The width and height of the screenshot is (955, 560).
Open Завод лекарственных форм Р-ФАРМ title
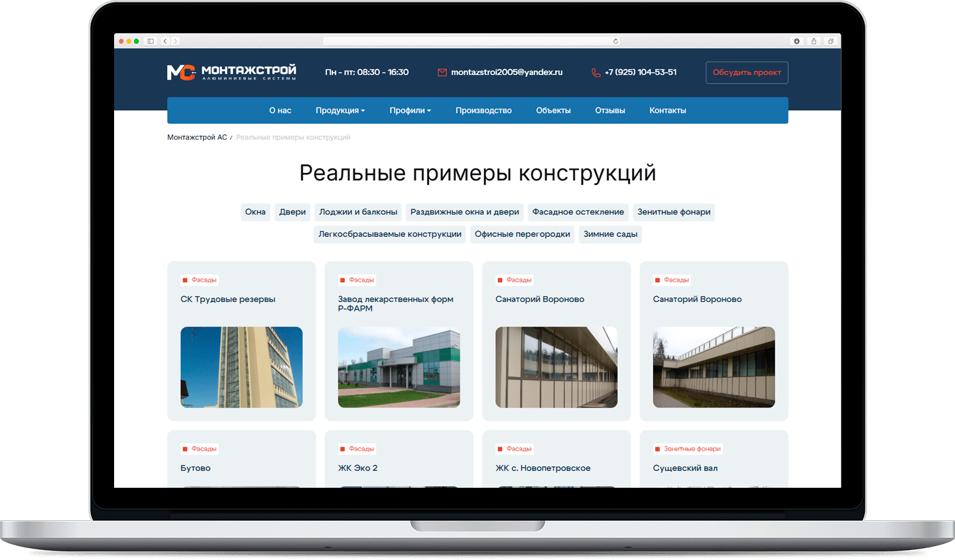[x=396, y=304]
